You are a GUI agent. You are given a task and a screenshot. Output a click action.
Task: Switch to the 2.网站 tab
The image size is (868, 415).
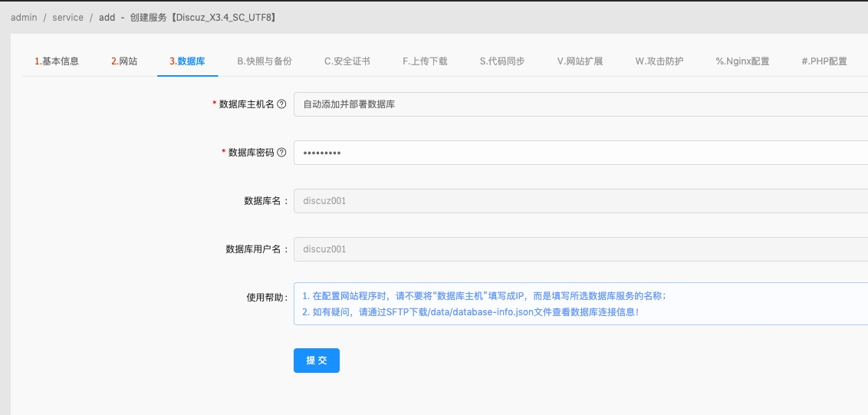[x=124, y=61]
